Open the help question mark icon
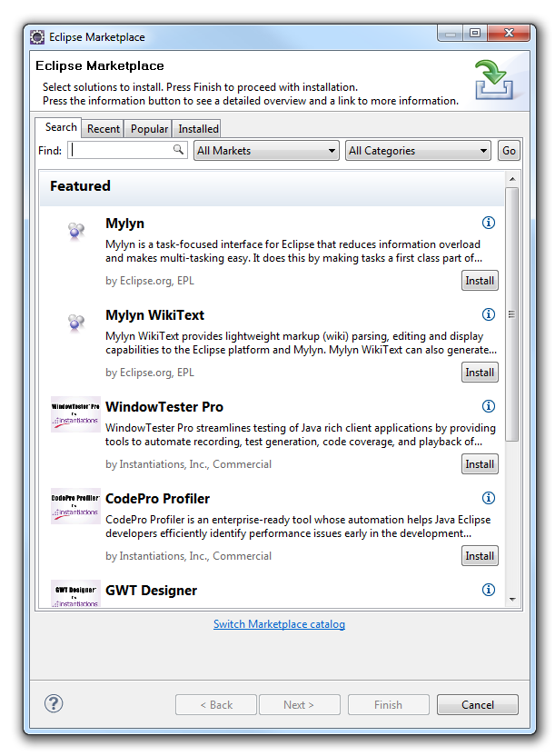This screenshot has width=555, height=756. (x=54, y=703)
